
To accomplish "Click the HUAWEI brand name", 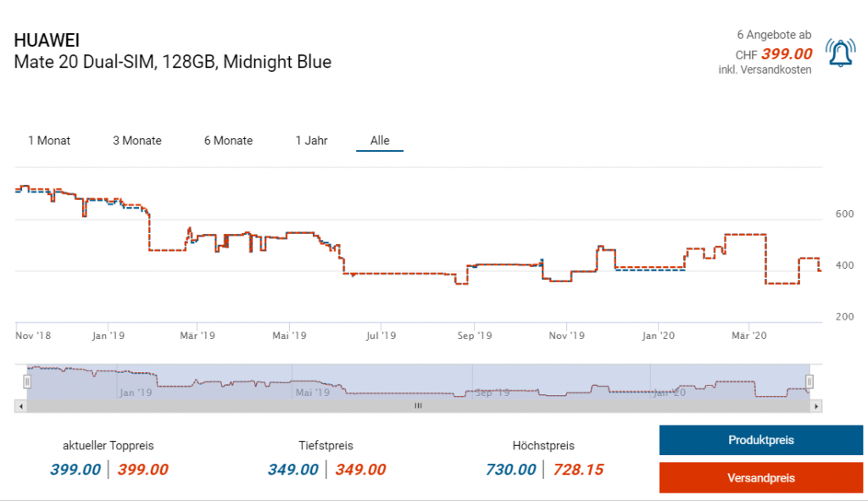I will (47, 42).
